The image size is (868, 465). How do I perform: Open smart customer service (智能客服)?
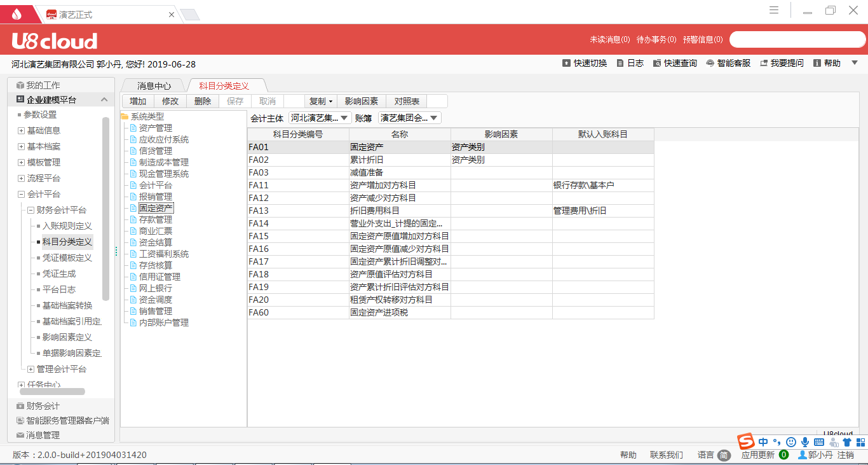click(x=710, y=64)
